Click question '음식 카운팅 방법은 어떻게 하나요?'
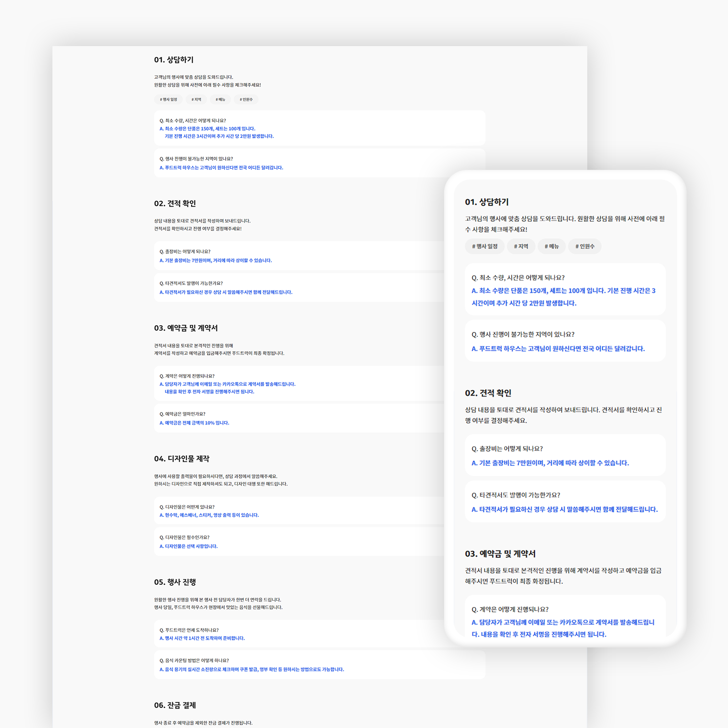The height and width of the screenshot is (728, 728). pos(194,661)
